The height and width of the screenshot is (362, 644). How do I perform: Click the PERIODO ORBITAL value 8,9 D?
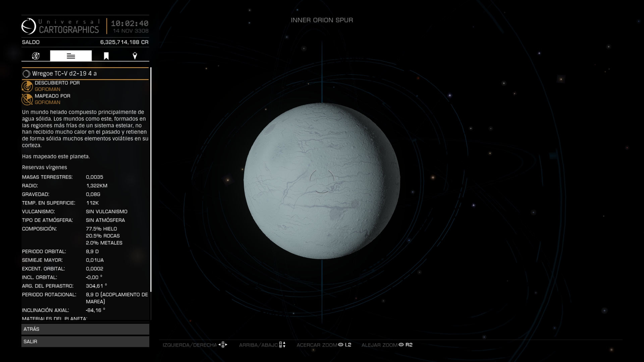click(92, 251)
